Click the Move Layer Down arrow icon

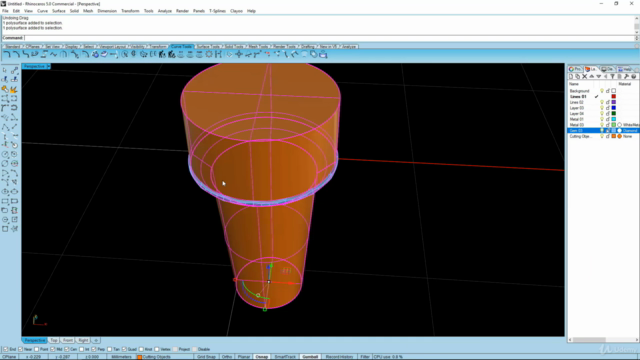click(598, 76)
